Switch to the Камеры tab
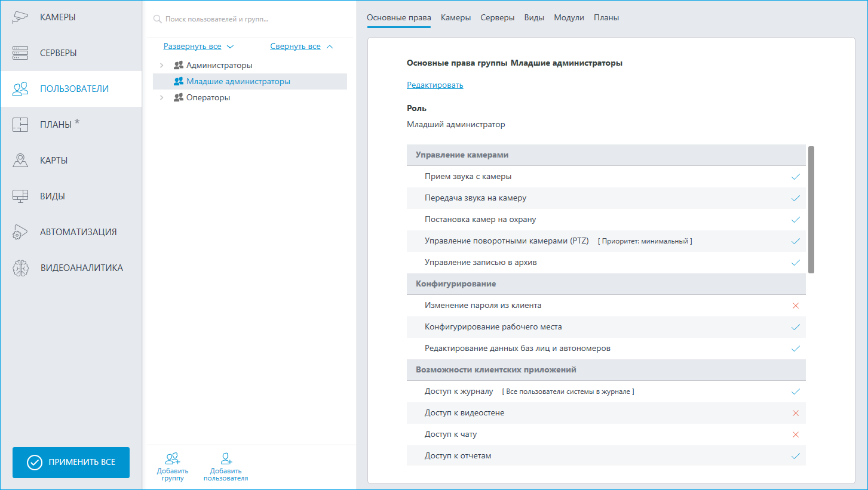 coord(456,18)
